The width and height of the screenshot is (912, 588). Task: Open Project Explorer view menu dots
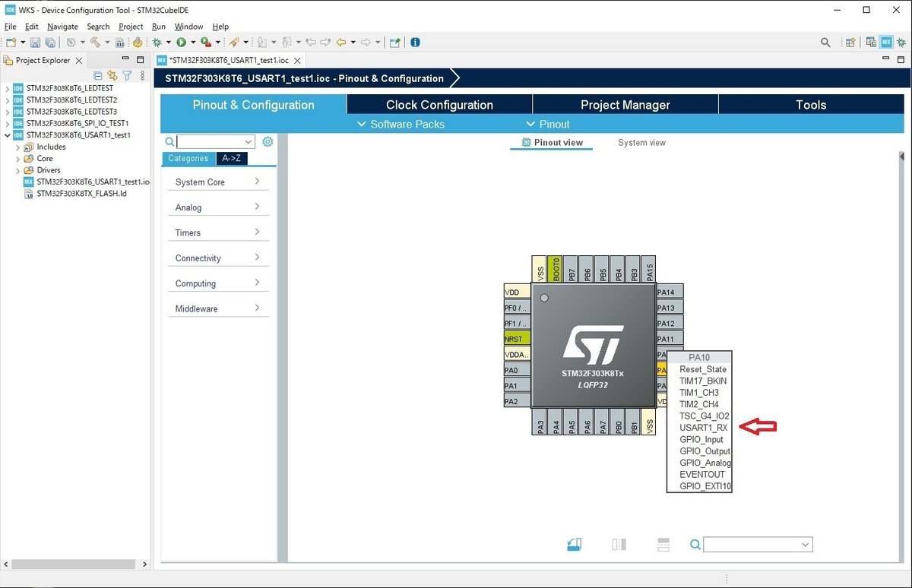click(142, 75)
